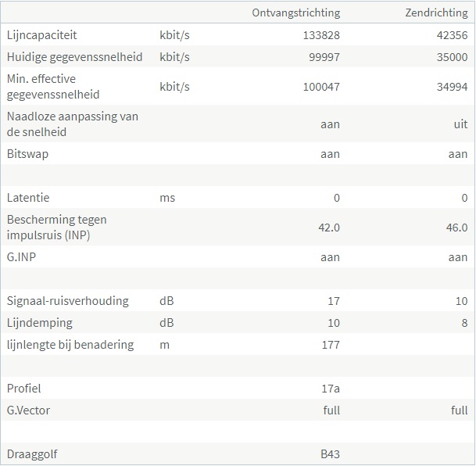Select the Bitswap row label
The width and height of the screenshot is (476, 466).
coord(27,154)
